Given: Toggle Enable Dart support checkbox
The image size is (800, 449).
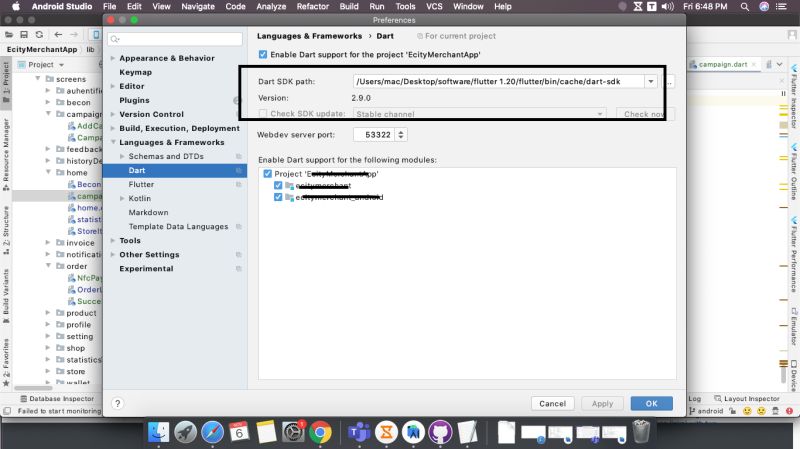Looking at the screenshot, I should pos(263,54).
